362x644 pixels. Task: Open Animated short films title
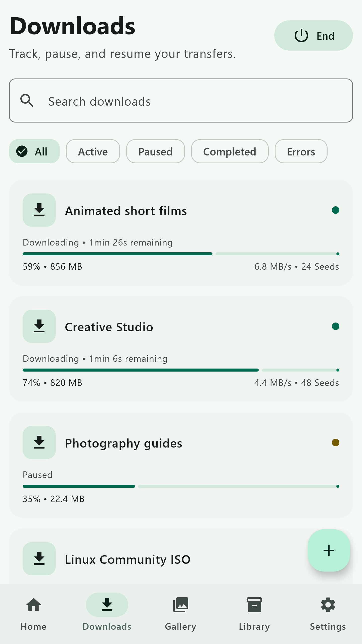pyautogui.click(x=126, y=211)
